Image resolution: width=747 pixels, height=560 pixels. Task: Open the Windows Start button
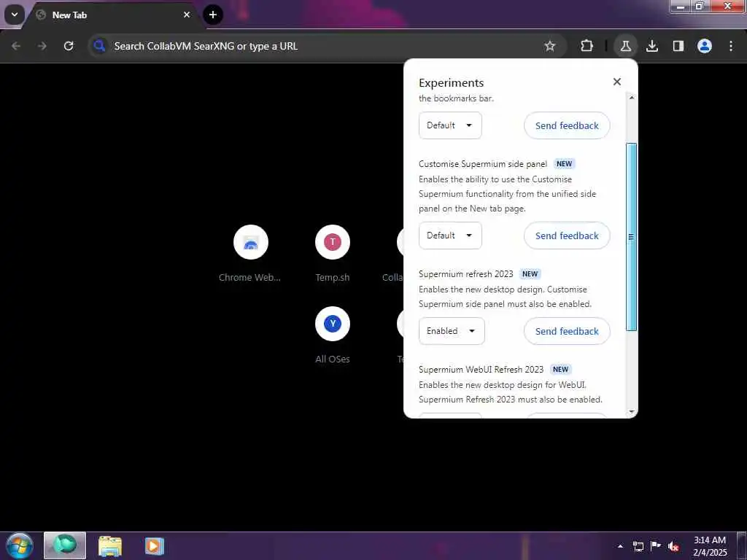(20, 545)
